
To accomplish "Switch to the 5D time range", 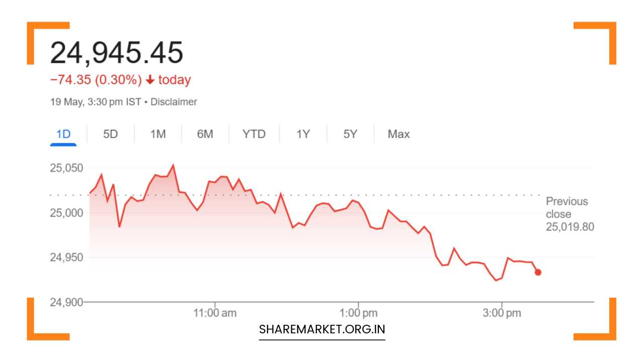I will (110, 134).
